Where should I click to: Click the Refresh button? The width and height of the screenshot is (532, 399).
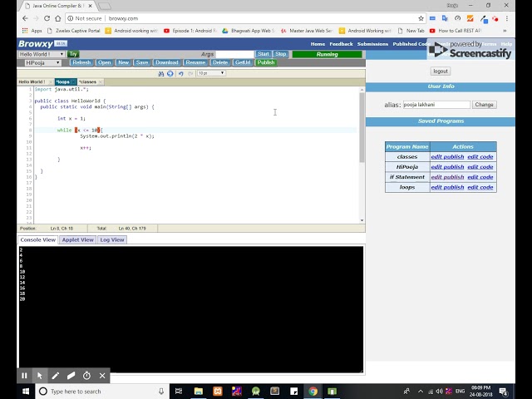pos(81,62)
